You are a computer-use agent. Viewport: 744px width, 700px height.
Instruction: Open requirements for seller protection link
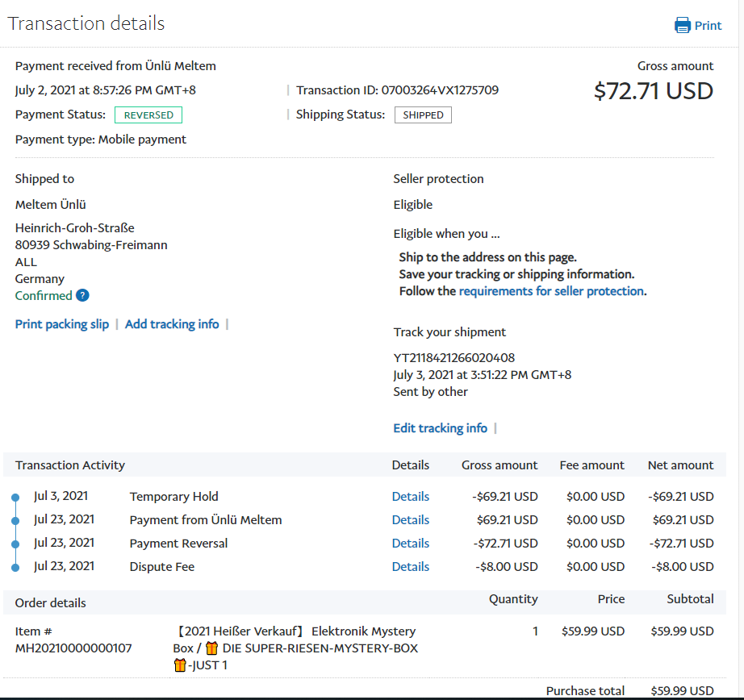pos(551,291)
